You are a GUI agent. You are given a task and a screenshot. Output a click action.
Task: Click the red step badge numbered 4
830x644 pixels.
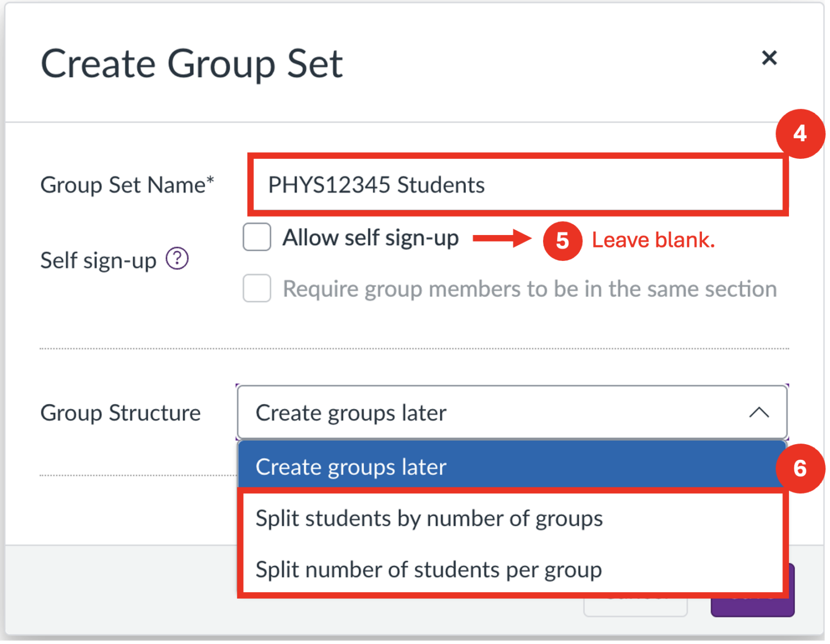pos(800,133)
